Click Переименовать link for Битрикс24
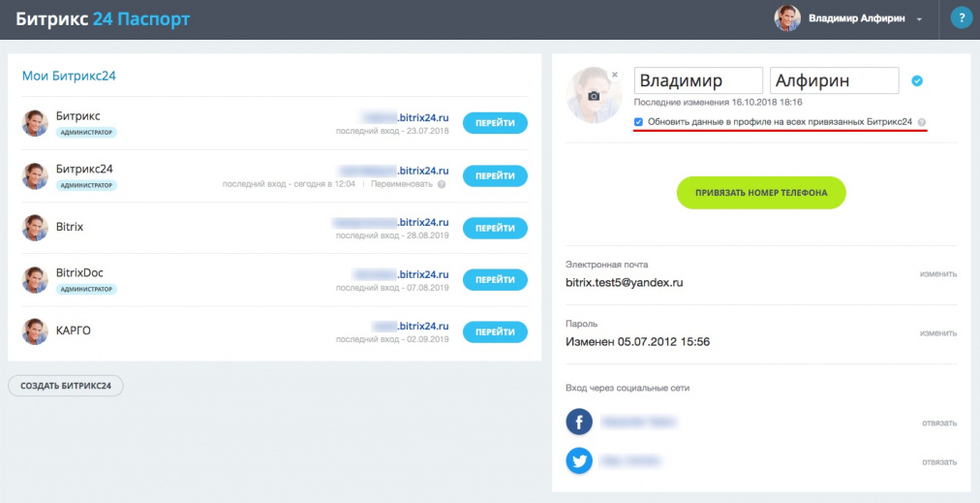This screenshot has height=503, width=980. pos(401,184)
